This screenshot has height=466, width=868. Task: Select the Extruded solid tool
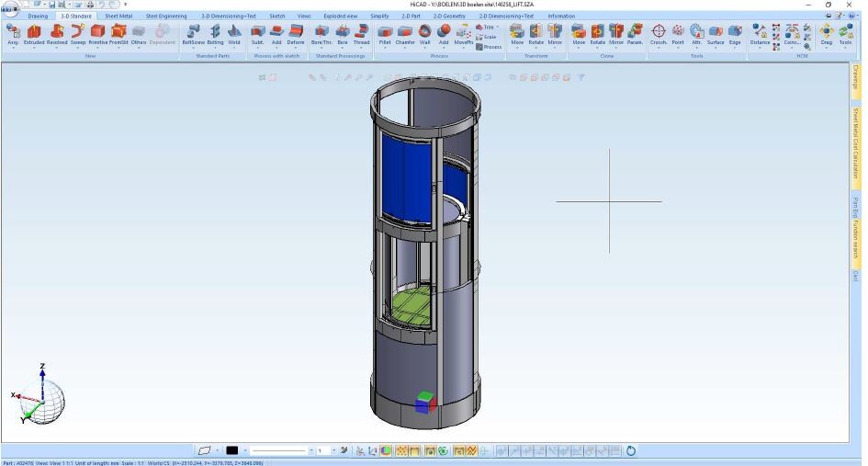(x=34, y=34)
